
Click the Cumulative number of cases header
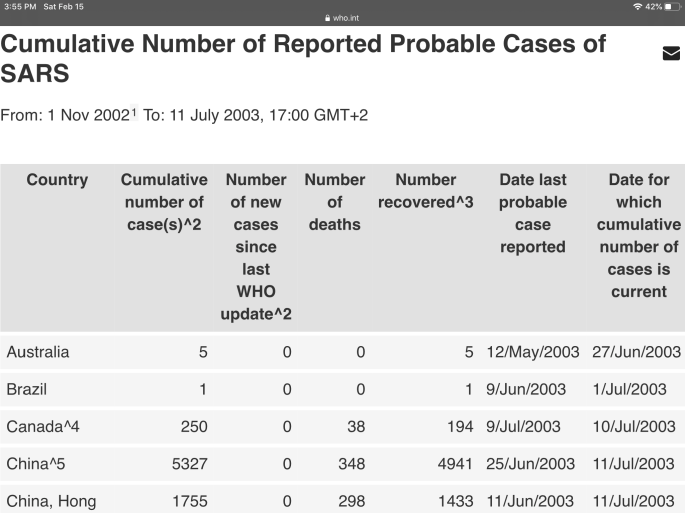[x=164, y=202]
